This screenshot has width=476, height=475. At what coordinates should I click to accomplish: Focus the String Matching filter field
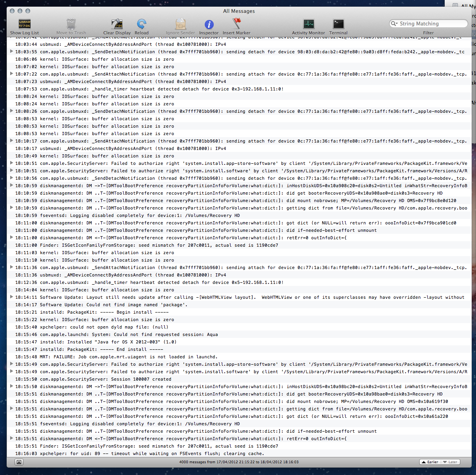429,23
